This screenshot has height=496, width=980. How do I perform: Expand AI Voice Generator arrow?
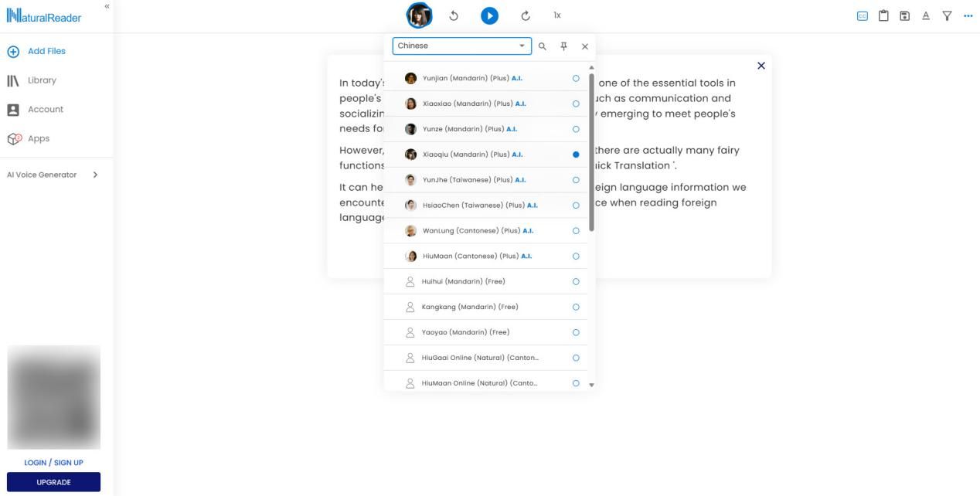click(95, 175)
